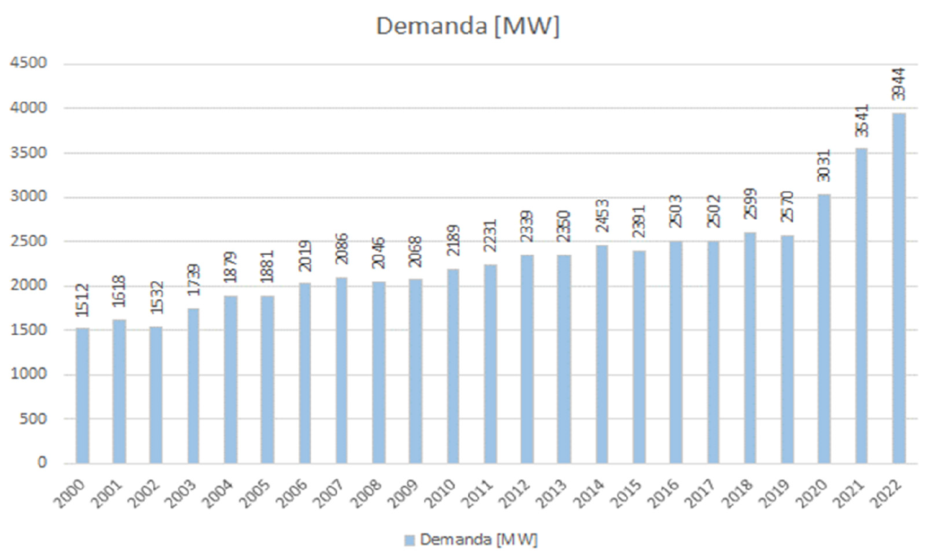Select the 2015 x-axis year label
Screen dimensions: 930x560
(627, 493)
